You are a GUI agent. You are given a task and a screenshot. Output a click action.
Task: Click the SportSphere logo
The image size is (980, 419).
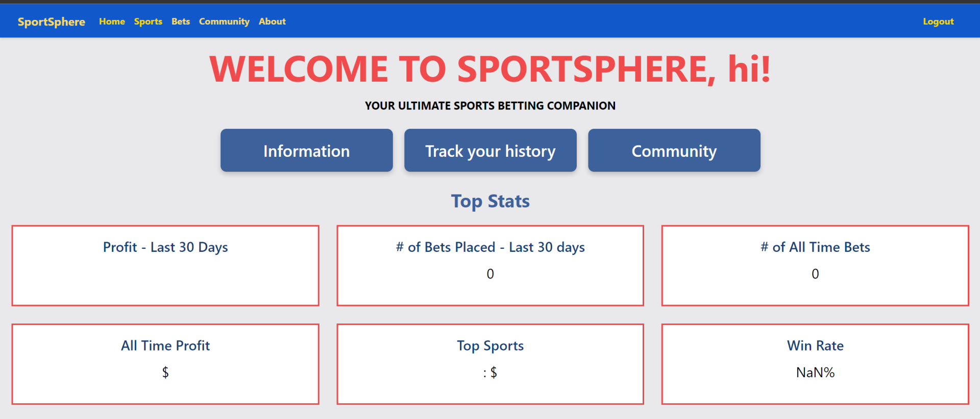51,21
